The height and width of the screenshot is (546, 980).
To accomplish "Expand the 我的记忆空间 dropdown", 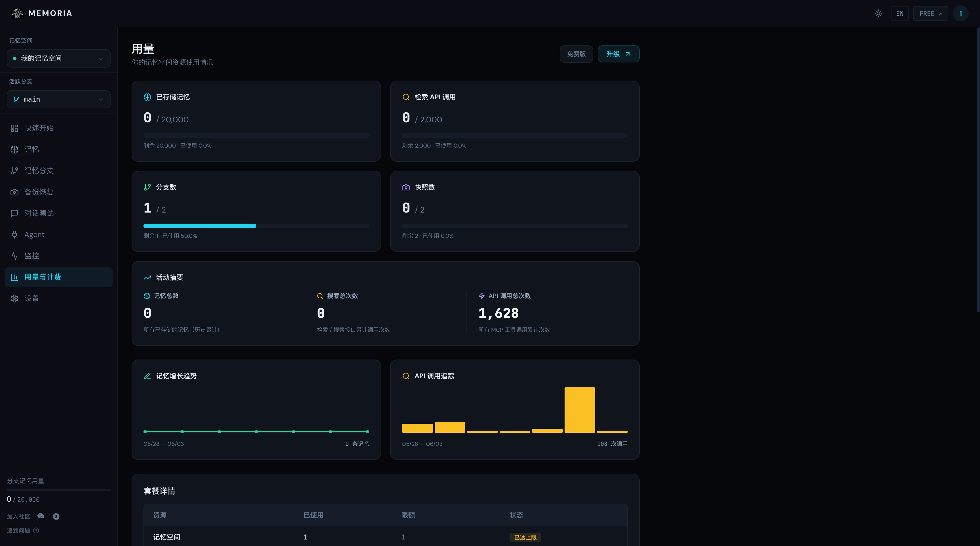I will coord(59,58).
